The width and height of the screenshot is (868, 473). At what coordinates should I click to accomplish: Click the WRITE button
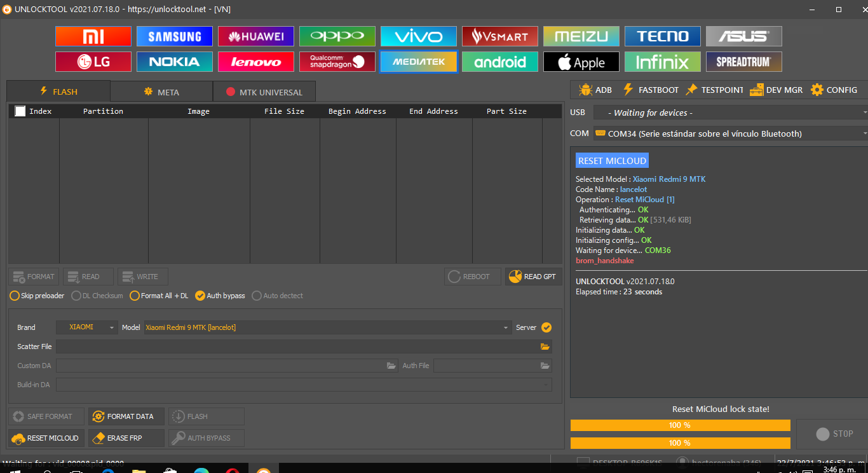tap(143, 277)
